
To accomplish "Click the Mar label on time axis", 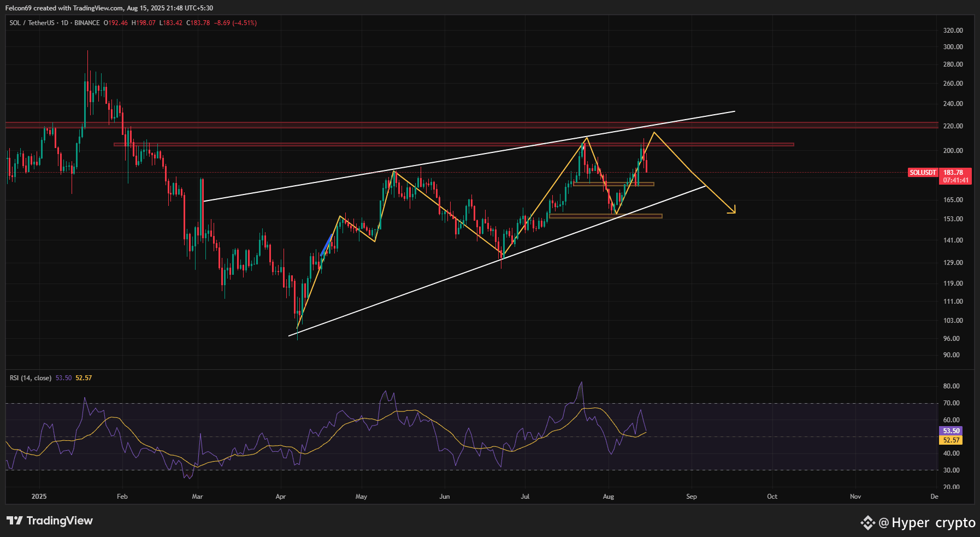I will [x=198, y=497].
